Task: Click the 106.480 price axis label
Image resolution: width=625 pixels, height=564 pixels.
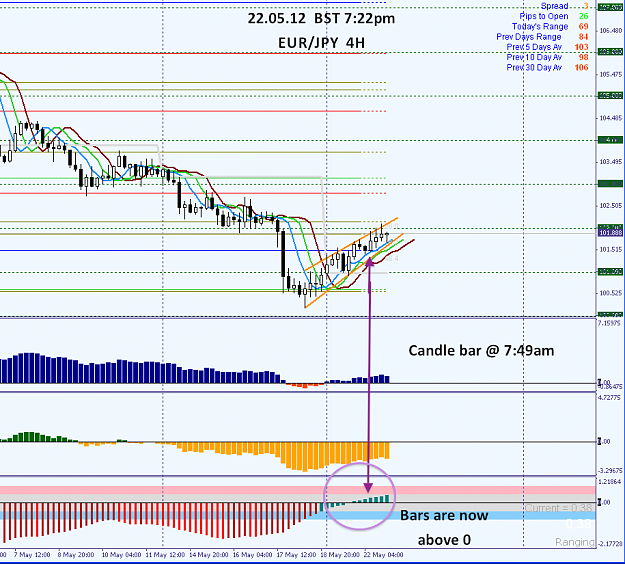Action: click(611, 31)
